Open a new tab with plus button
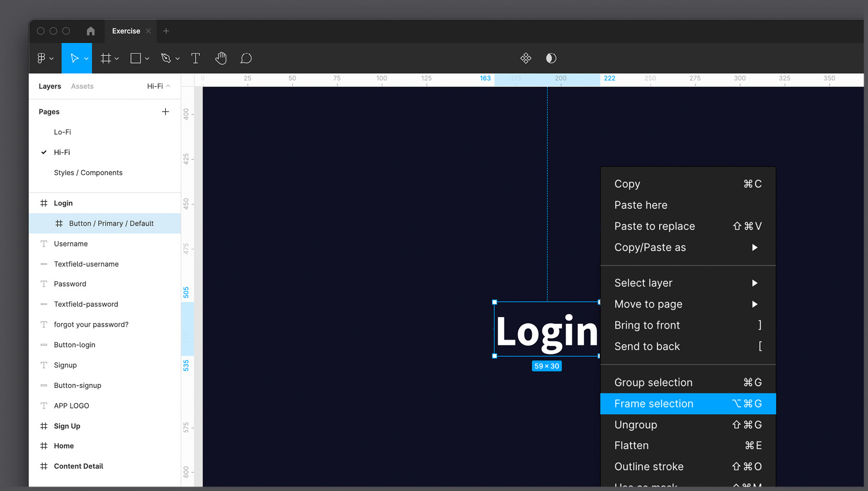Viewport: 868px width, 491px height. pyautogui.click(x=166, y=31)
